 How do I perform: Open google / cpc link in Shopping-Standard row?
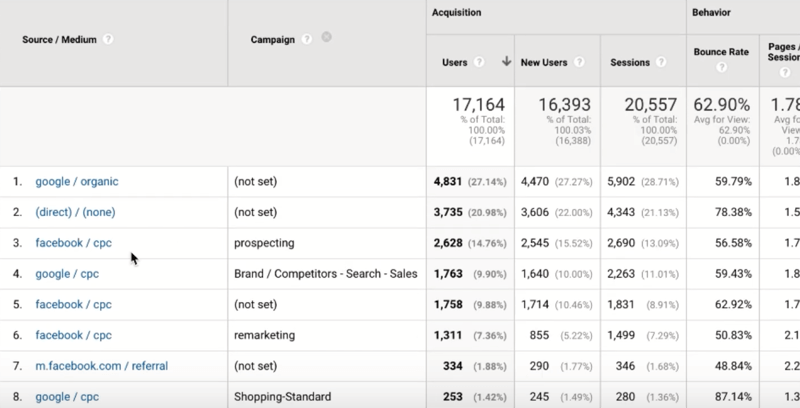tap(67, 397)
